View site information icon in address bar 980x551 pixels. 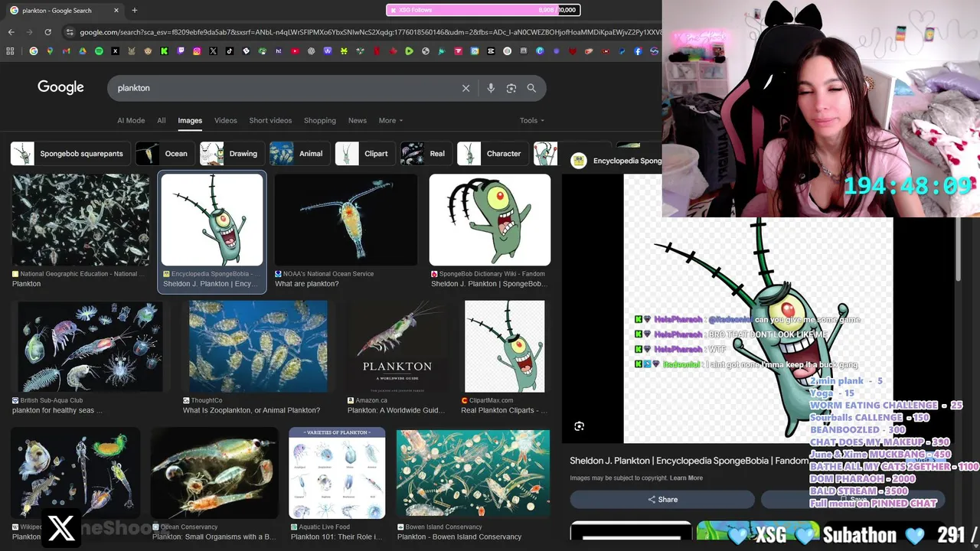point(70,32)
